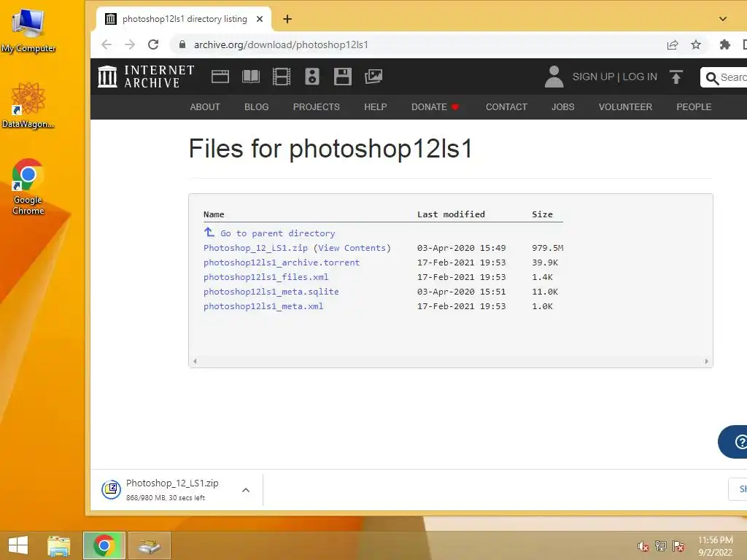Open photoshop12ls1_files.xml link
This screenshot has width=747, height=560.
tap(266, 277)
